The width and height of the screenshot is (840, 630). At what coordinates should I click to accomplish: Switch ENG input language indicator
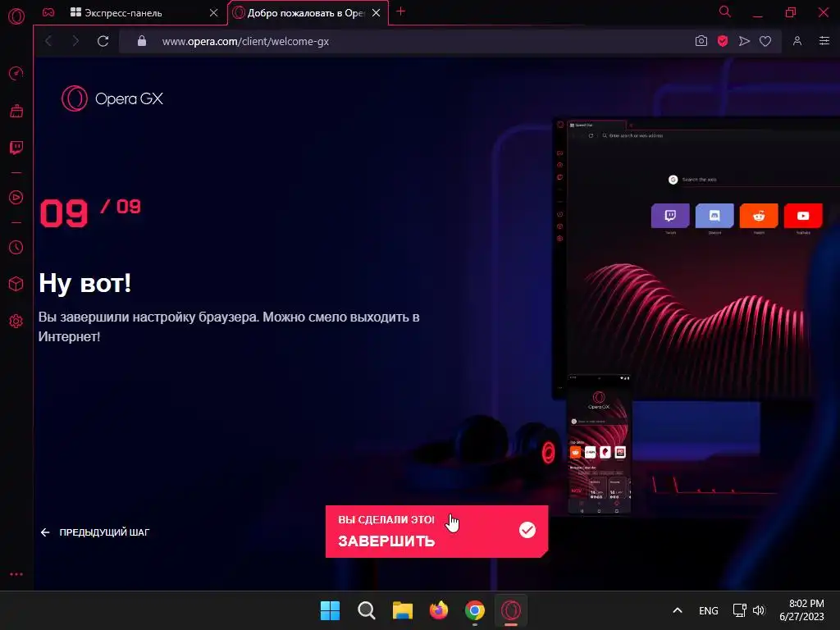(x=708, y=610)
